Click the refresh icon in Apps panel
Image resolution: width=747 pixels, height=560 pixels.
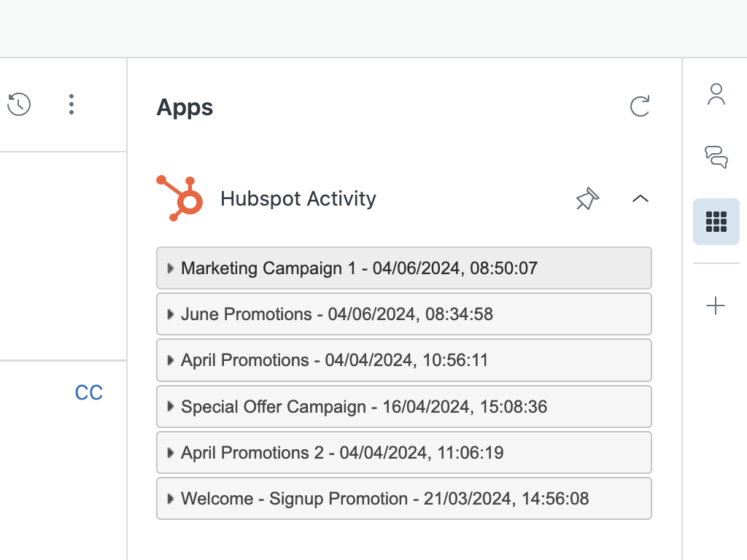click(640, 106)
